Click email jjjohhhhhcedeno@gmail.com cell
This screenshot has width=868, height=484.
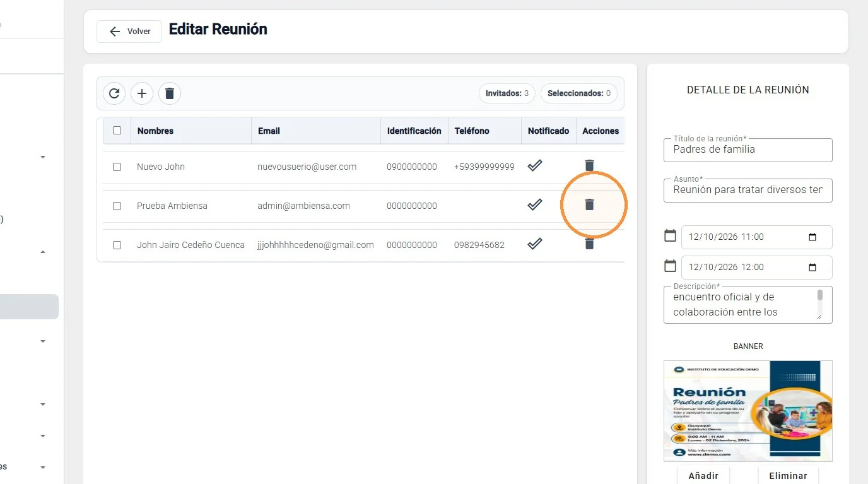(x=315, y=245)
